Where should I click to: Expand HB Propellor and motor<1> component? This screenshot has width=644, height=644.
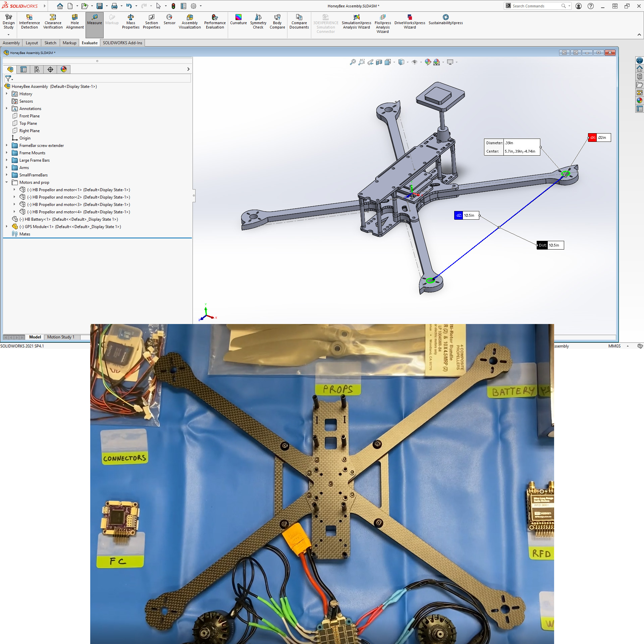click(14, 190)
